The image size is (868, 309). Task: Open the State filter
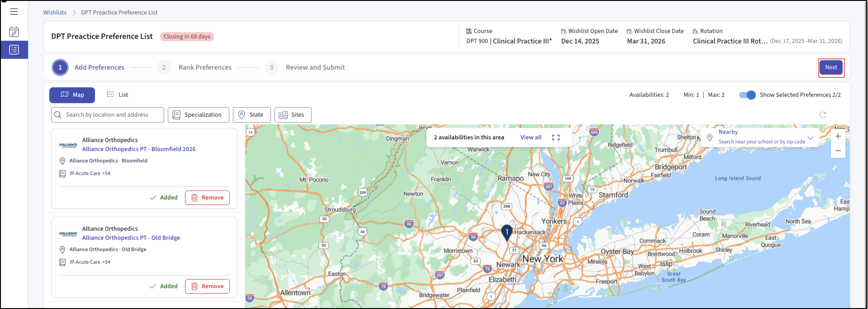pyautogui.click(x=252, y=115)
